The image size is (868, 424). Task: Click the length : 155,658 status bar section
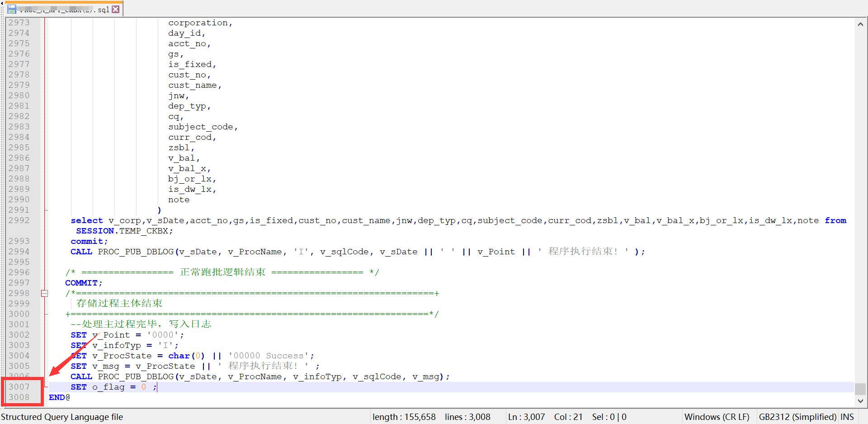click(x=404, y=417)
